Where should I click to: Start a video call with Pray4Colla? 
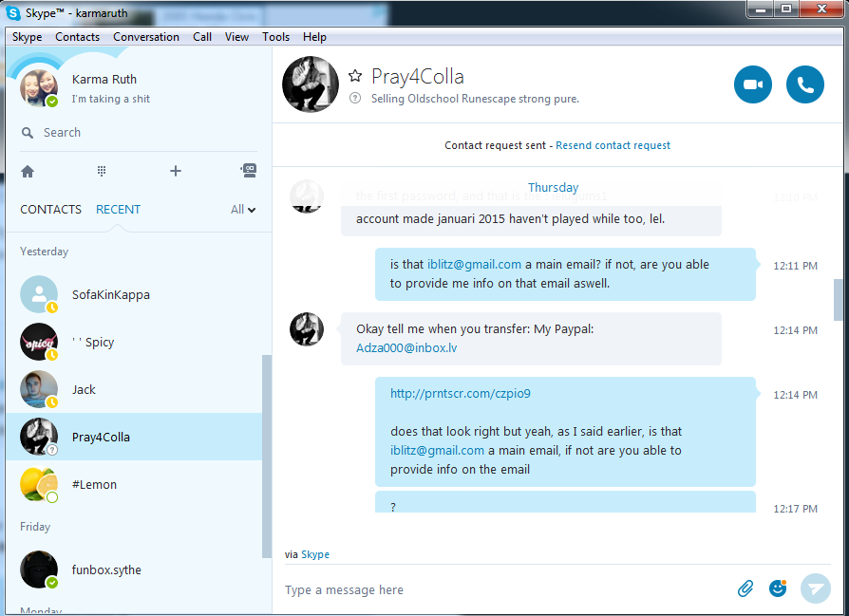753,84
